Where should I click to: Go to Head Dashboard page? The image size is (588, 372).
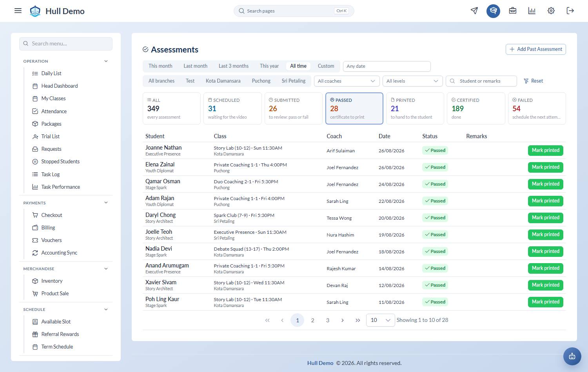60,86
